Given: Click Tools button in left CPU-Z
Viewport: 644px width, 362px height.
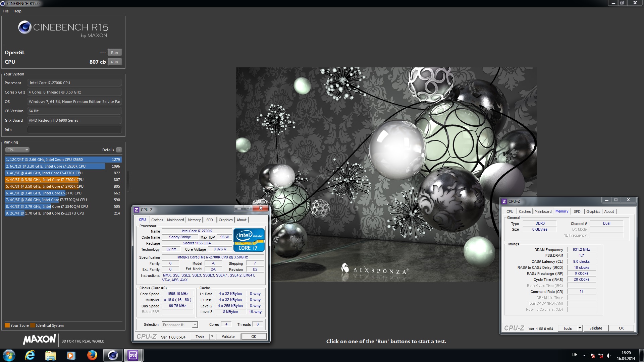Looking at the screenshot, I should 200,337.
